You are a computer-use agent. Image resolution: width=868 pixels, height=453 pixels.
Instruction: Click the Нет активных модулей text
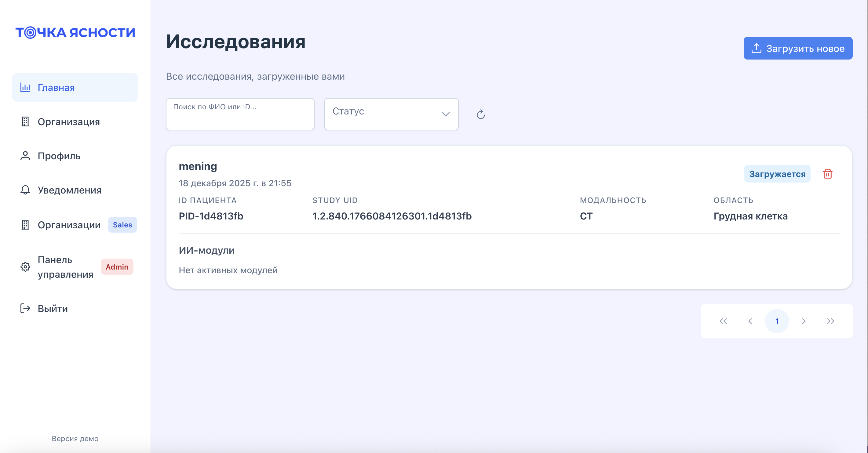[x=228, y=270]
